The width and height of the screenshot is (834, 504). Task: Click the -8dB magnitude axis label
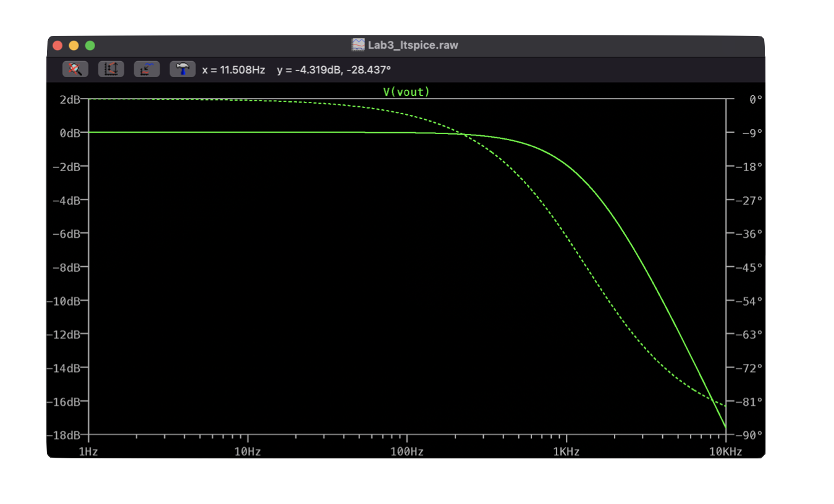tap(67, 267)
